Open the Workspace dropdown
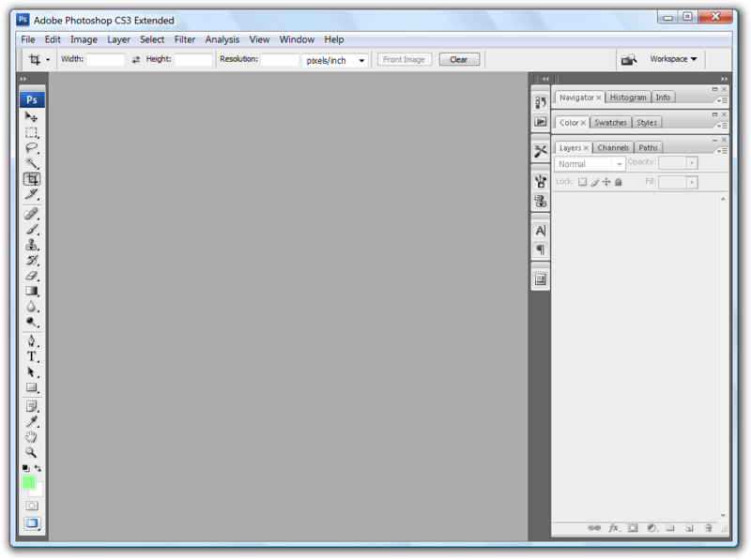The width and height of the screenshot is (751, 560). point(673,59)
